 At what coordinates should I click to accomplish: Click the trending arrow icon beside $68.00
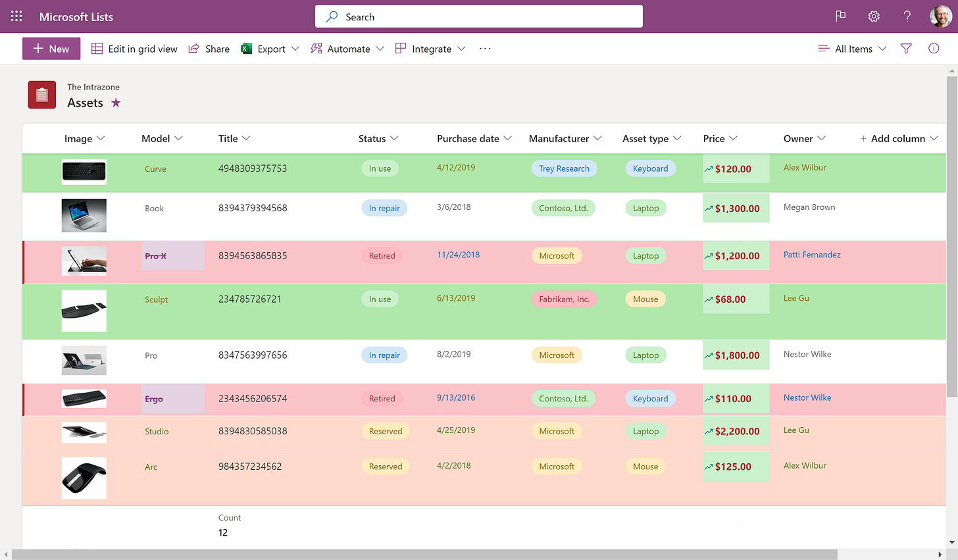coord(709,299)
